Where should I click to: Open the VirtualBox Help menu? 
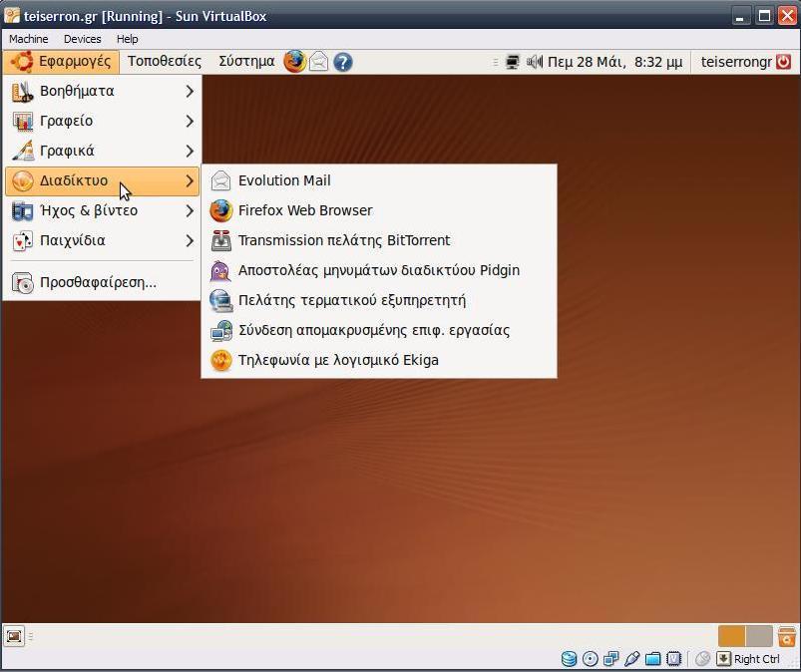coord(128,39)
